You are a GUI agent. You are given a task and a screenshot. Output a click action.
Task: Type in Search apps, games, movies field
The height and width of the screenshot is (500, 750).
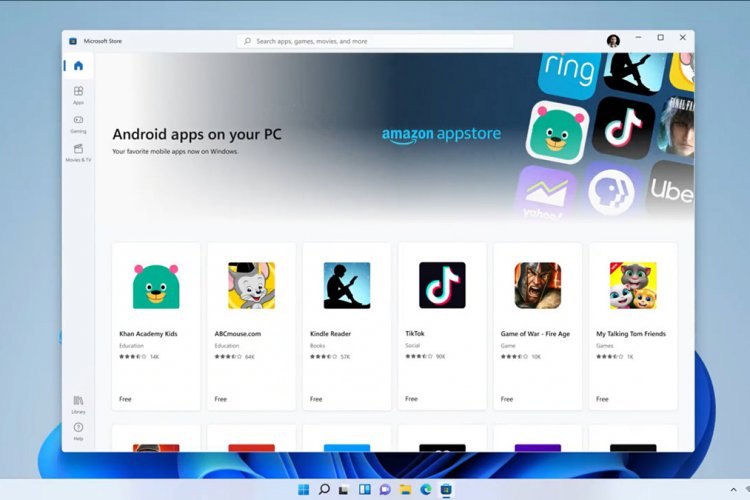[x=380, y=41]
